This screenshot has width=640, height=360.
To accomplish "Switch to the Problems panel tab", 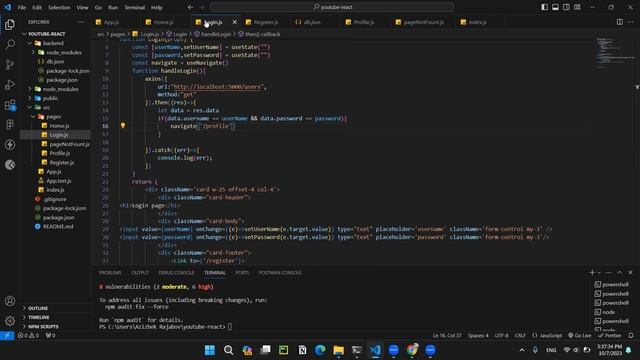I will (x=110, y=273).
